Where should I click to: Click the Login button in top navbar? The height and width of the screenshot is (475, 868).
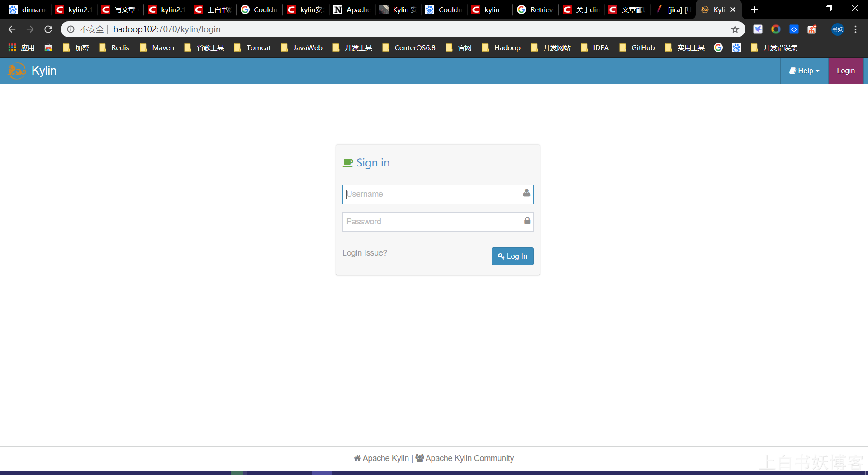pyautogui.click(x=845, y=71)
